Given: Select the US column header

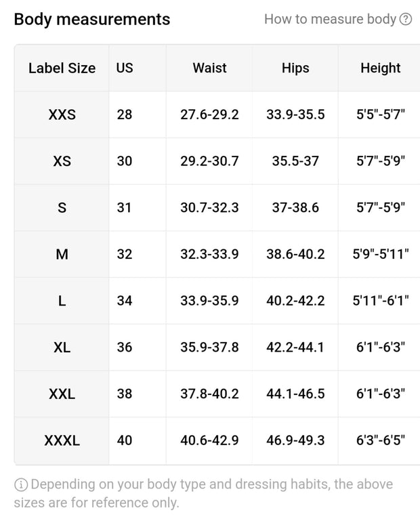Looking at the screenshot, I should pos(125,68).
